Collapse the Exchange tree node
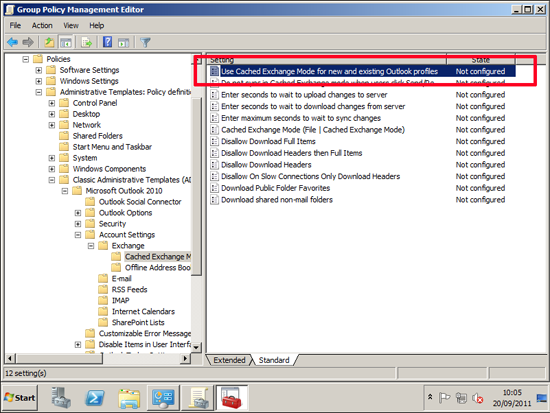The width and height of the screenshot is (550, 413). point(91,246)
